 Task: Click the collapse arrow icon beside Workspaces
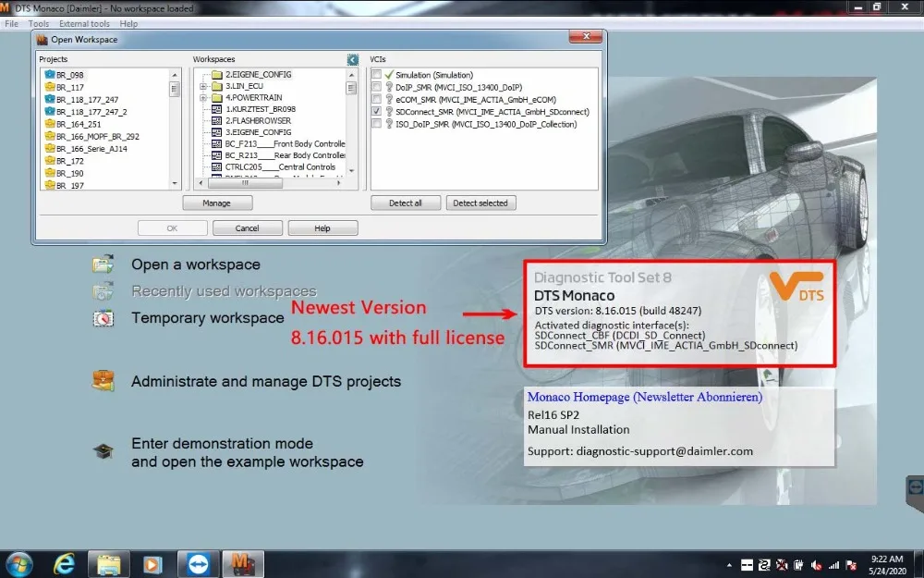352,59
